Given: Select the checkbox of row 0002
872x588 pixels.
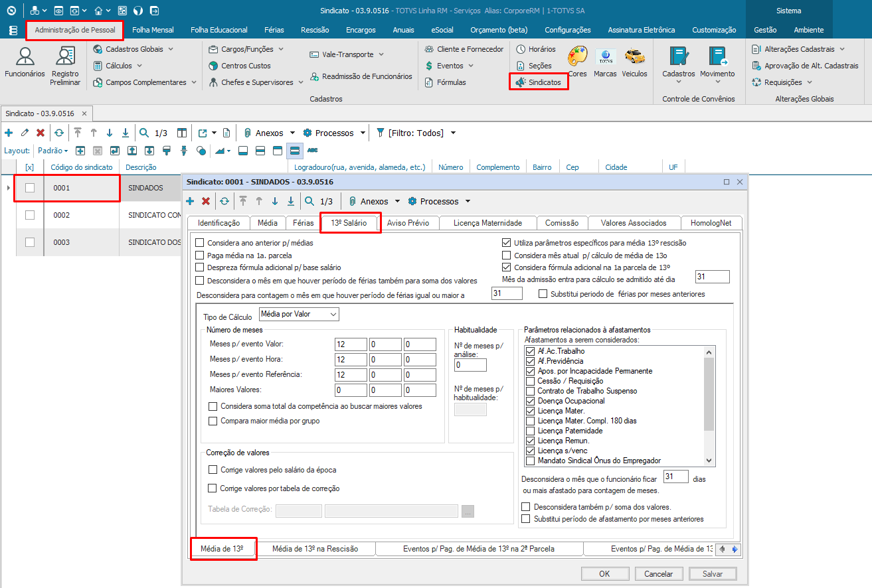Looking at the screenshot, I should point(30,215).
